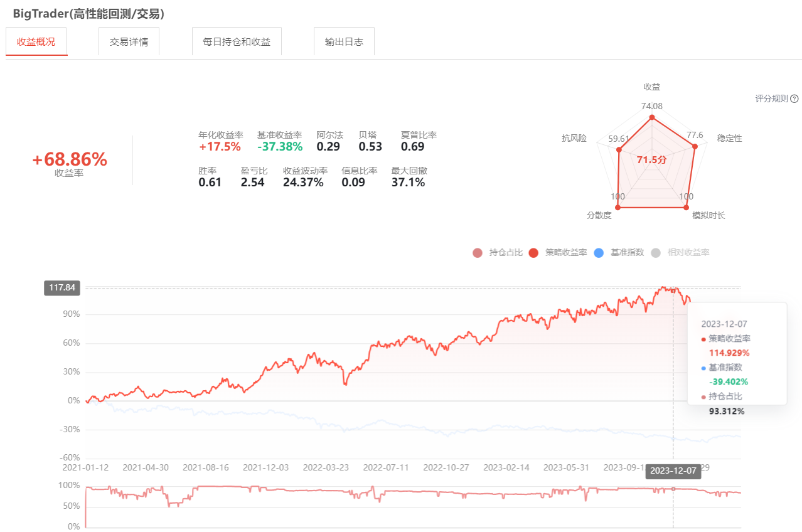Switch to the 输出日志 tab

tap(344, 42)
